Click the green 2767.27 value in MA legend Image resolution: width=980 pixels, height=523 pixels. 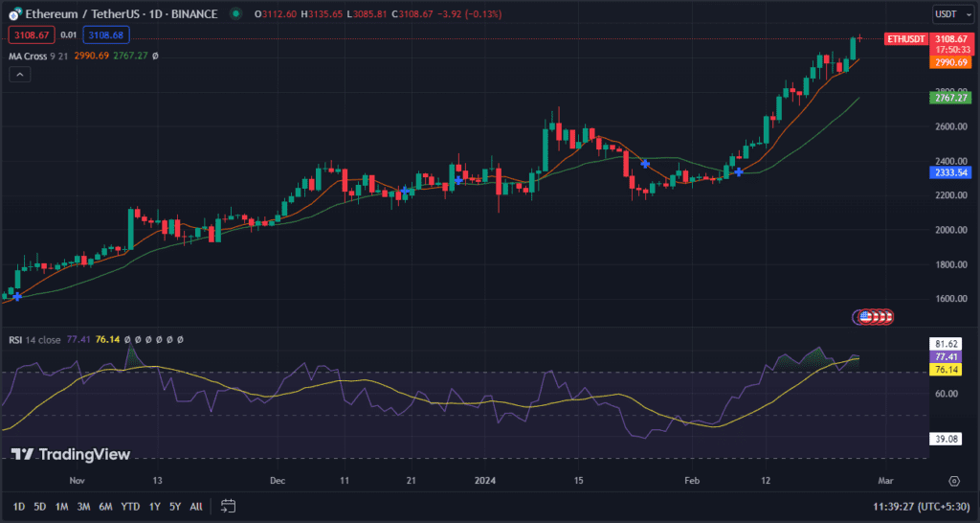pos(130,56)
